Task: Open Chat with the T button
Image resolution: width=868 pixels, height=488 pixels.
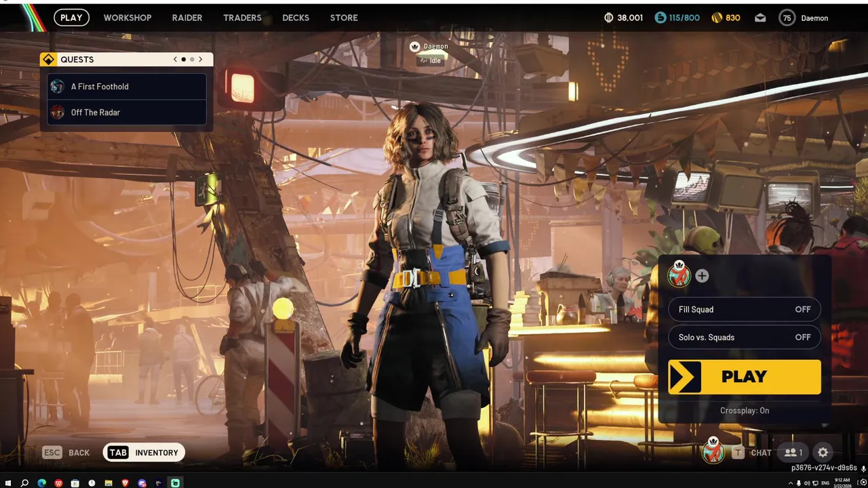Action: pos(751,453)
